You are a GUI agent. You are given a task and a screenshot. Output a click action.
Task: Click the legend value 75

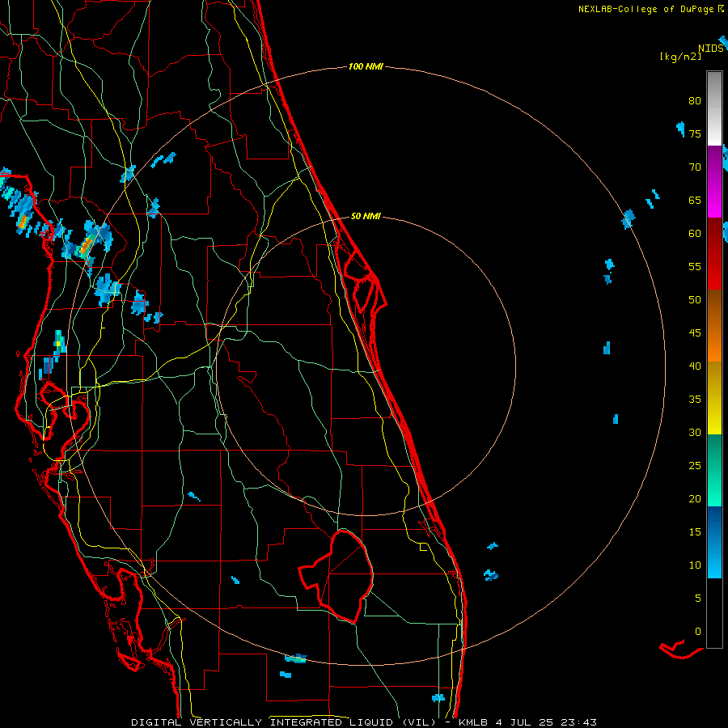click(695, 133)
